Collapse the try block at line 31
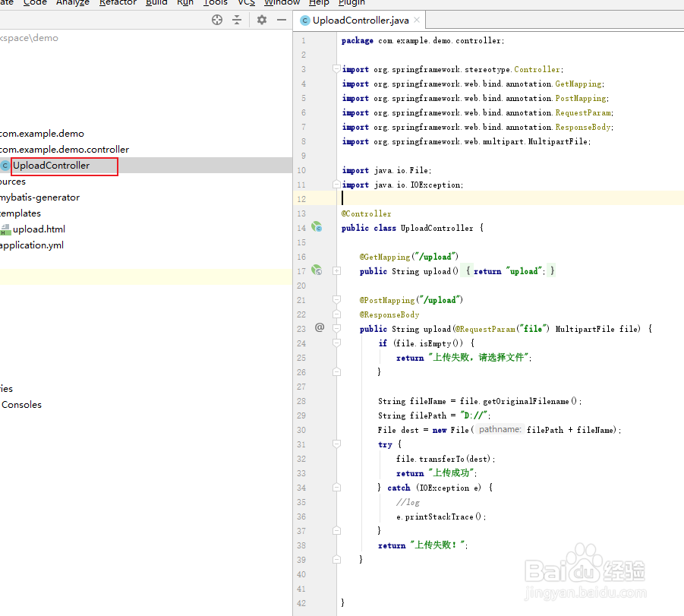This screenshot has height=616, width=684. (336, 444)
